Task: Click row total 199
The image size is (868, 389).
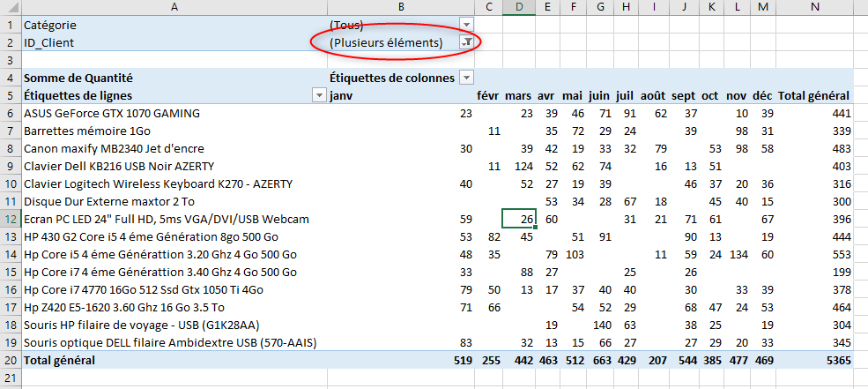Action: pyautogui.click(x=841, y=272)
